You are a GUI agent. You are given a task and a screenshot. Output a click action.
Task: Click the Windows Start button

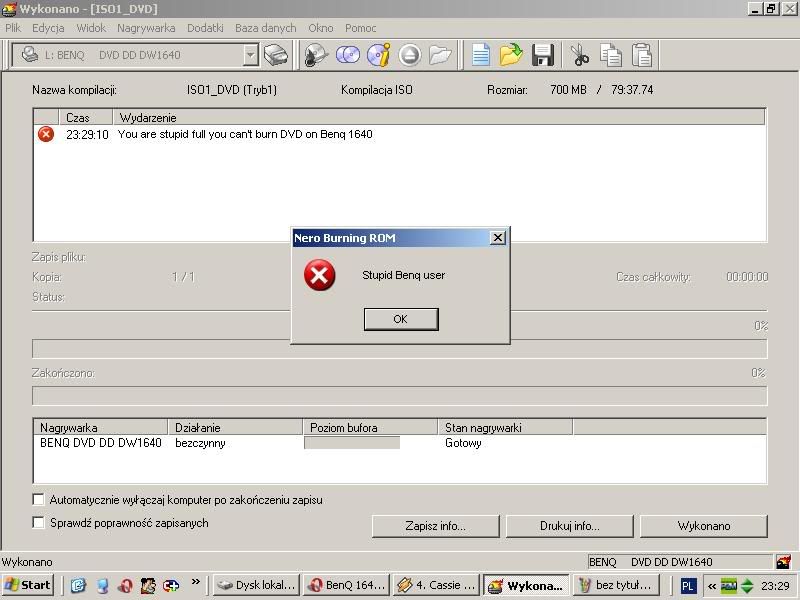point(29,585)
